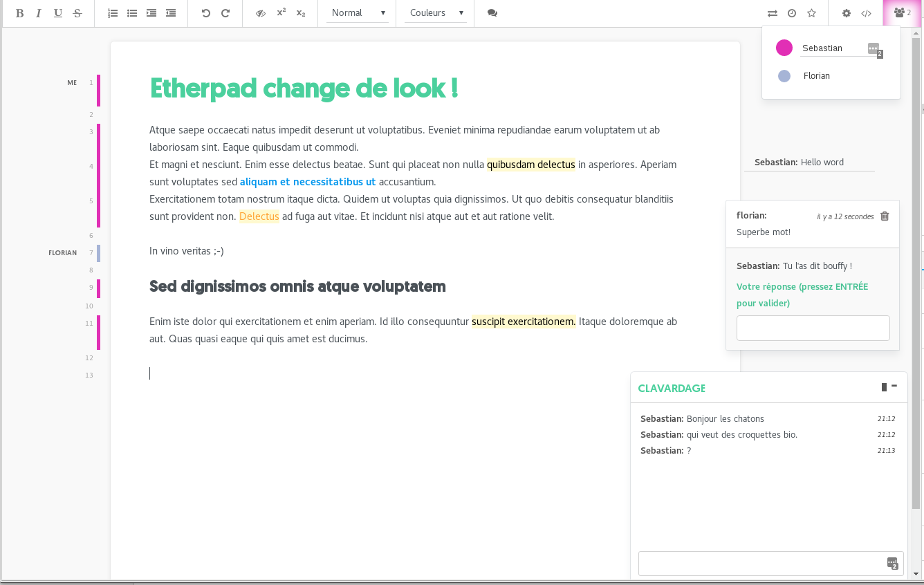Click the undo arrow icon
Screen dimensions: 924x585
coord(205,13)
